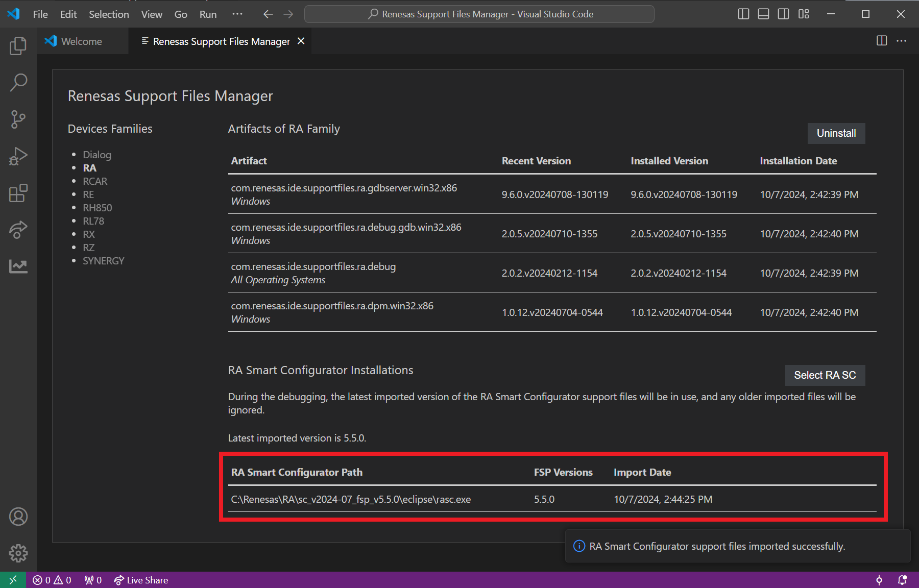Click the status bar icon left of the bell
Image resolution: width=919 pixels, height=588 pixels.
point(879,580)
